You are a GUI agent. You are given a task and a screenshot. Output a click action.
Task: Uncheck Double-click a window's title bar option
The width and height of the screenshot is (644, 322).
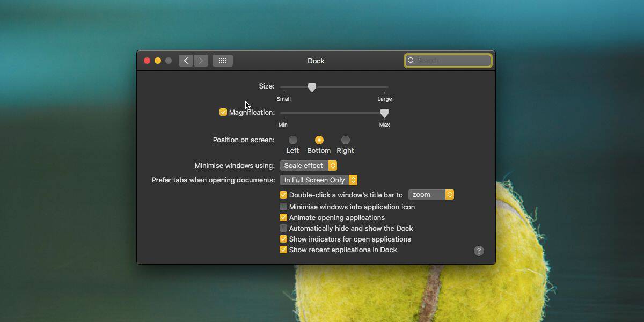pos(283,195)
